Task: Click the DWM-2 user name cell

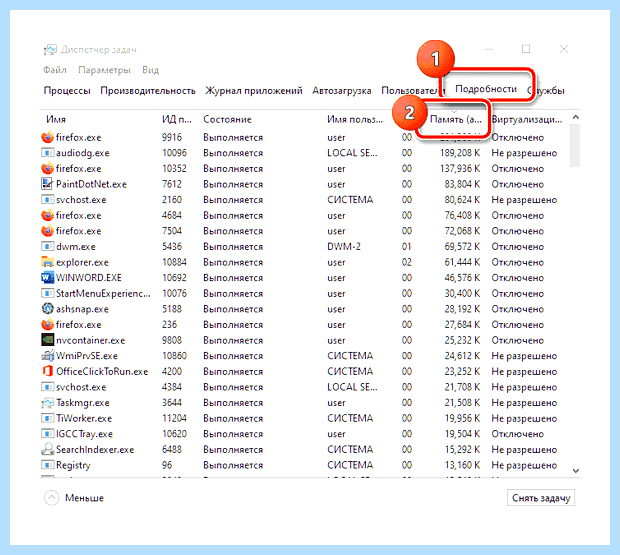Action: [344, 247]
